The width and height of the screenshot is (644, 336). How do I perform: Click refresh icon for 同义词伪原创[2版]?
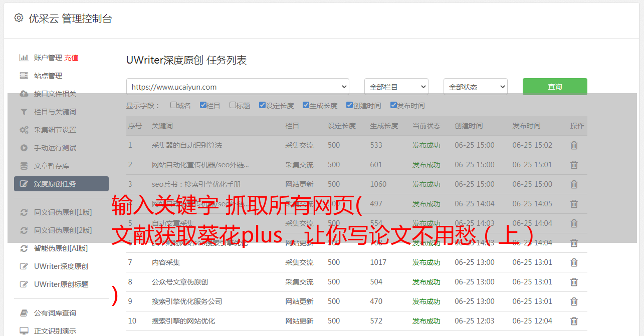point(24,230)
